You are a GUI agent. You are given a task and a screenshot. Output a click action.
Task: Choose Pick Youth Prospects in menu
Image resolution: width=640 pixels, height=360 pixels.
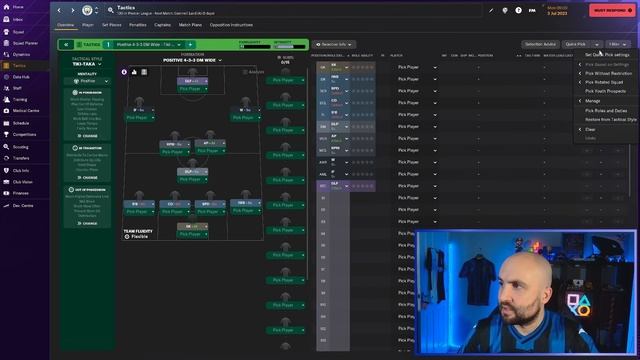click(x=605, y=91)
